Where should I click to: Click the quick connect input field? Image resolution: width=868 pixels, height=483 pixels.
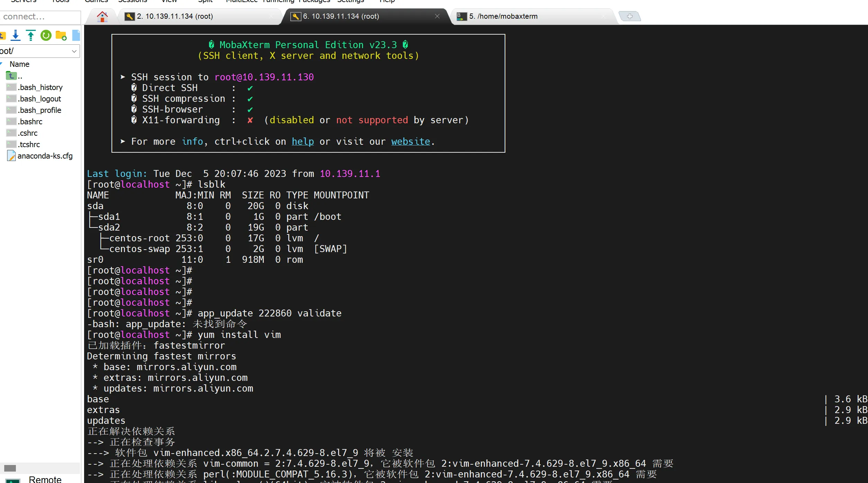point(40,17)
